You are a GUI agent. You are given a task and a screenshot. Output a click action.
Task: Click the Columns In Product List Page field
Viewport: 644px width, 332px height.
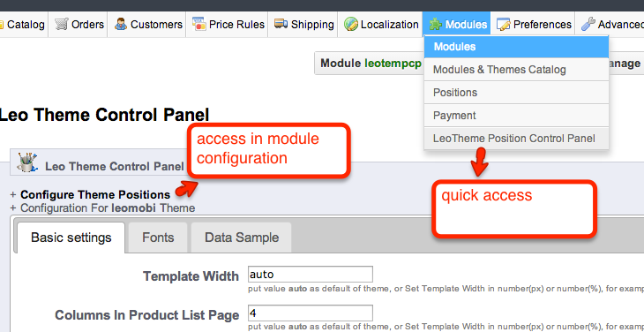click(310, 313)
